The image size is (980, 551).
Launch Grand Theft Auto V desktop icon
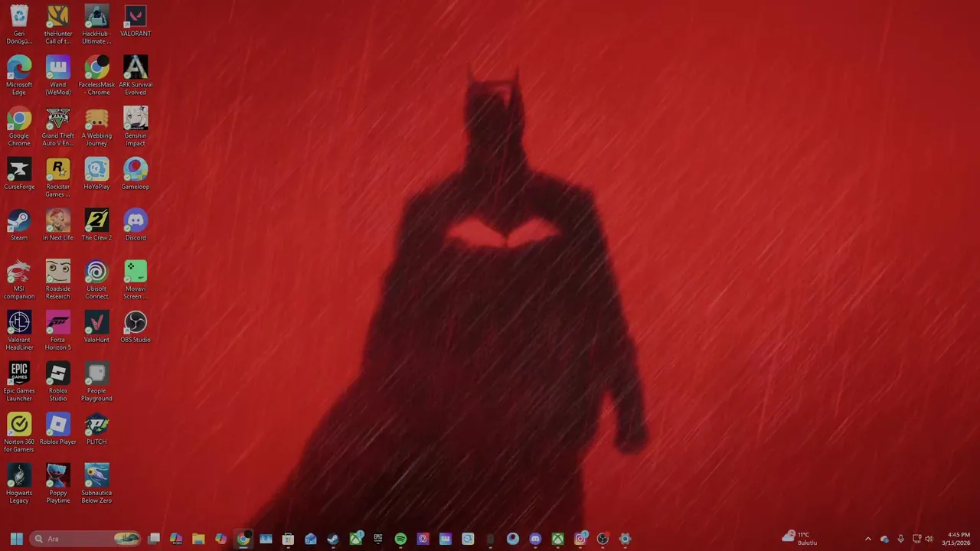(58, 127)
